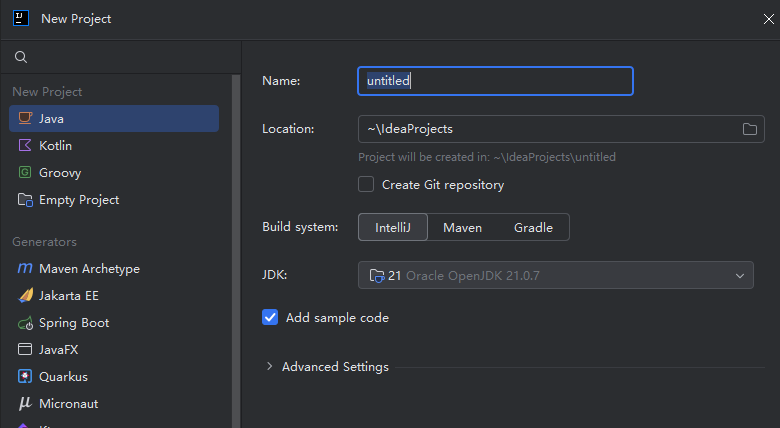Click the 'Quarkus' label
The image size is (780, 428).
tap(64, 377)
